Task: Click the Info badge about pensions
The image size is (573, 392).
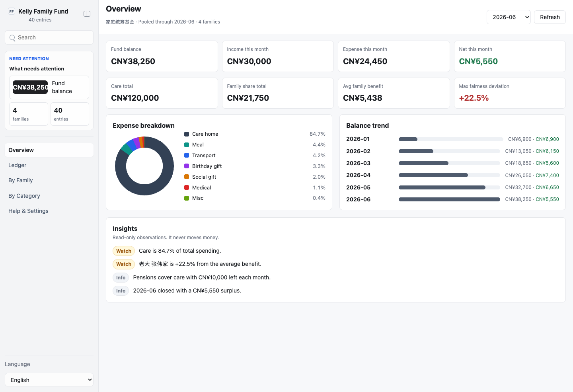Action: click(x=121, y=277)
